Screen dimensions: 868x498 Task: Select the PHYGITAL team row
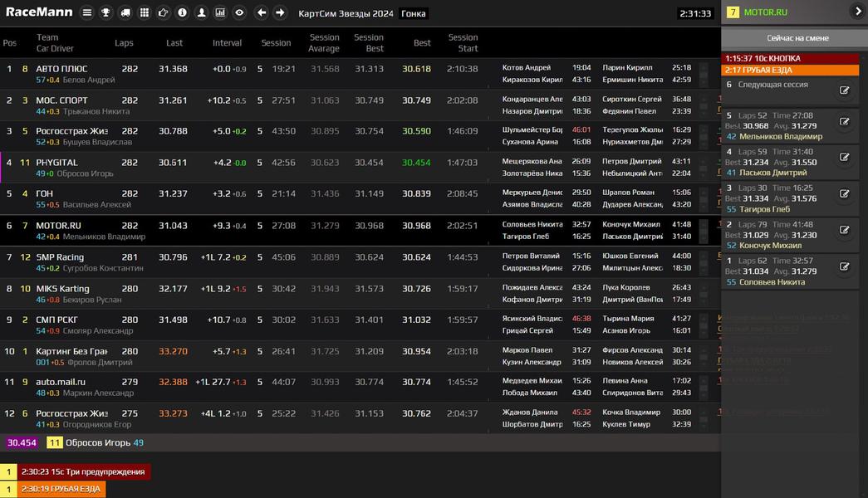(x=56, y=163)
